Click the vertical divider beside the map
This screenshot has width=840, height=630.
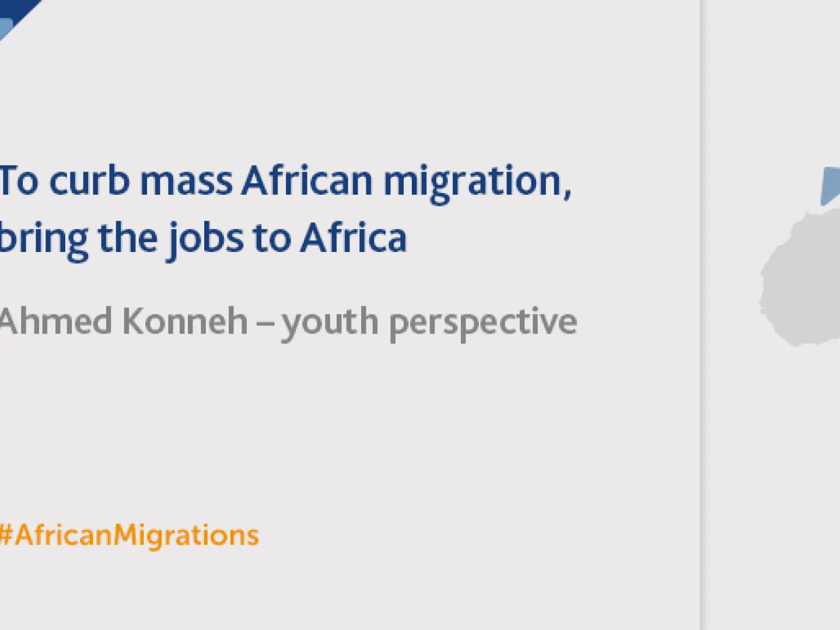[701, 315]
